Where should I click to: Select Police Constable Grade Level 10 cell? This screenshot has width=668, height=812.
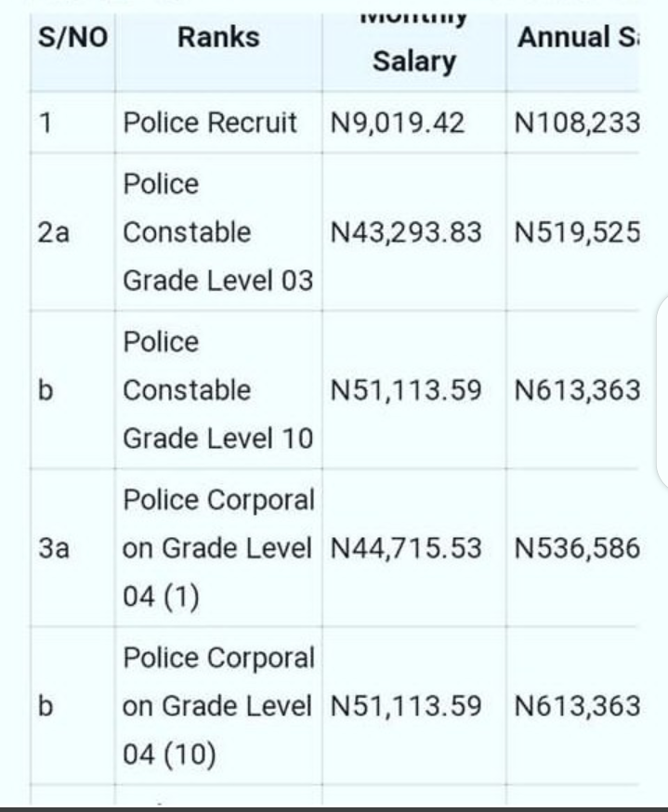point(218,390)
